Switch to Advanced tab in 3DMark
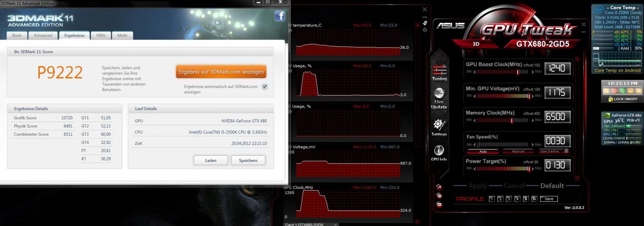 pos(43,35)
